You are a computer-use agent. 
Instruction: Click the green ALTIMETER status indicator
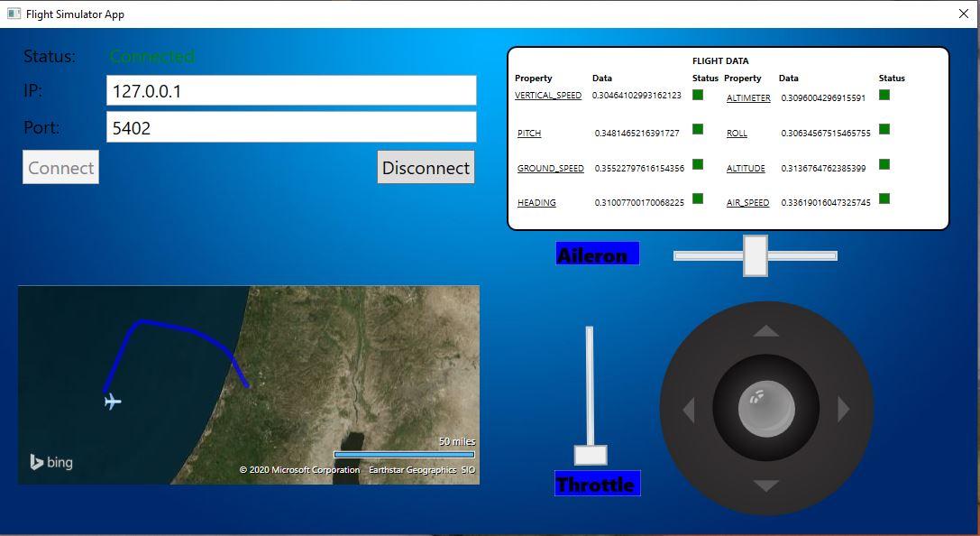pyautogui.click(x=884, y=95)
